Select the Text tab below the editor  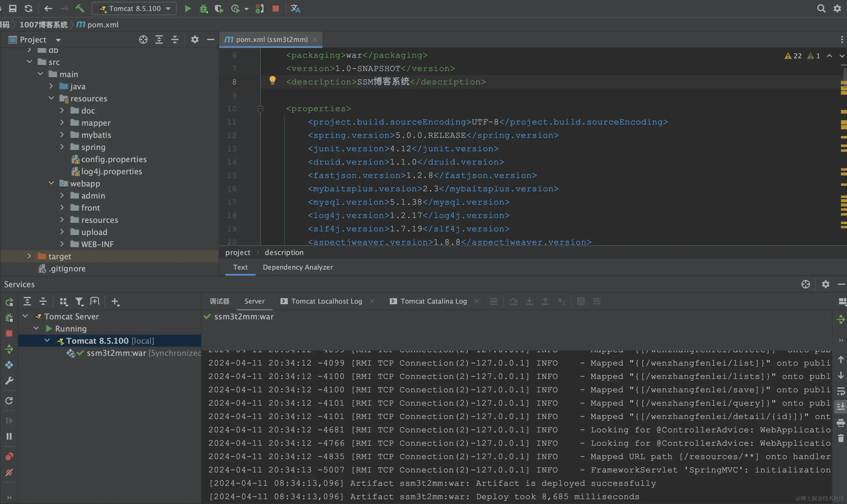240,267
